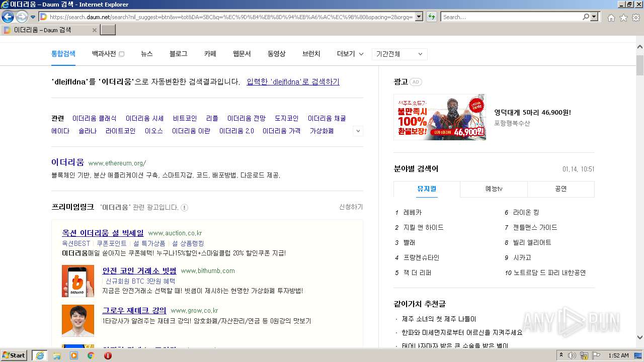Click the info icon next to 관련 광고입니다
Screen dimensions: 644x362
click(184, 208)
